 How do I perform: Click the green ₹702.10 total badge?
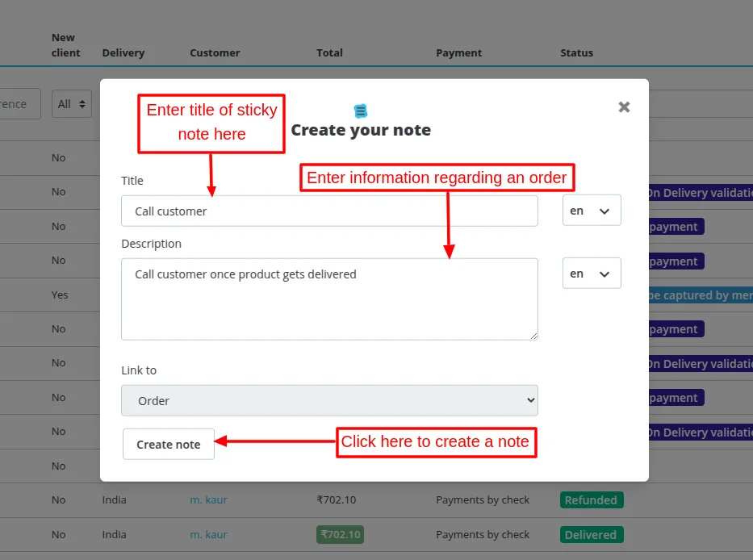click(341, 535)
